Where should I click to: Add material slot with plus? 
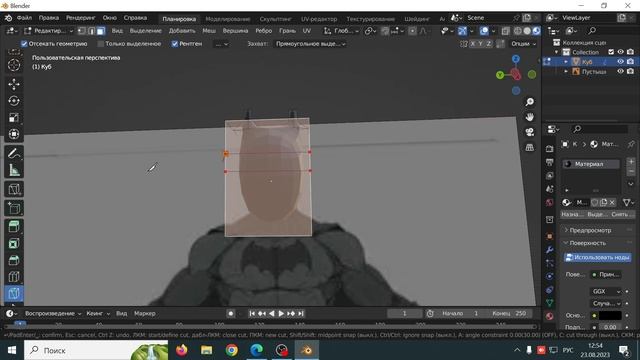pos(631,162)
